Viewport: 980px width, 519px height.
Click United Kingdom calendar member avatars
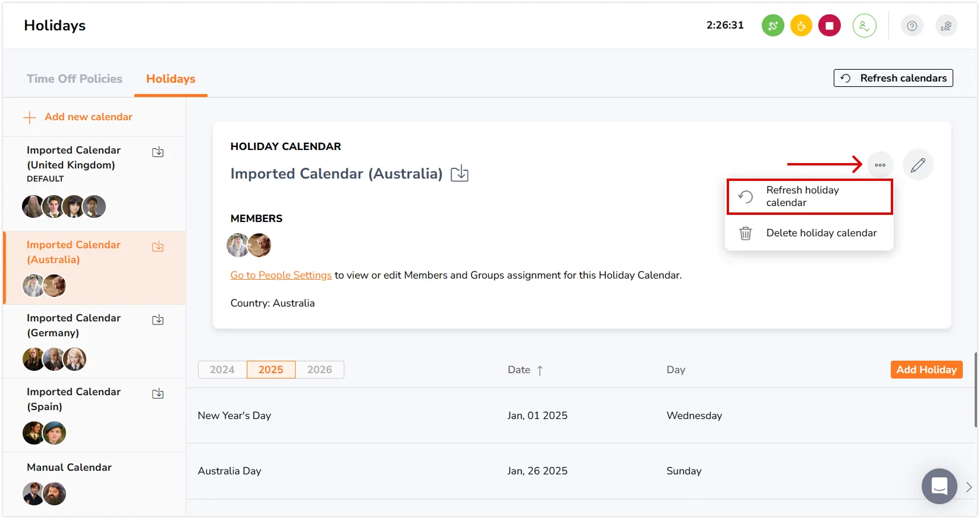pos(64,207)
